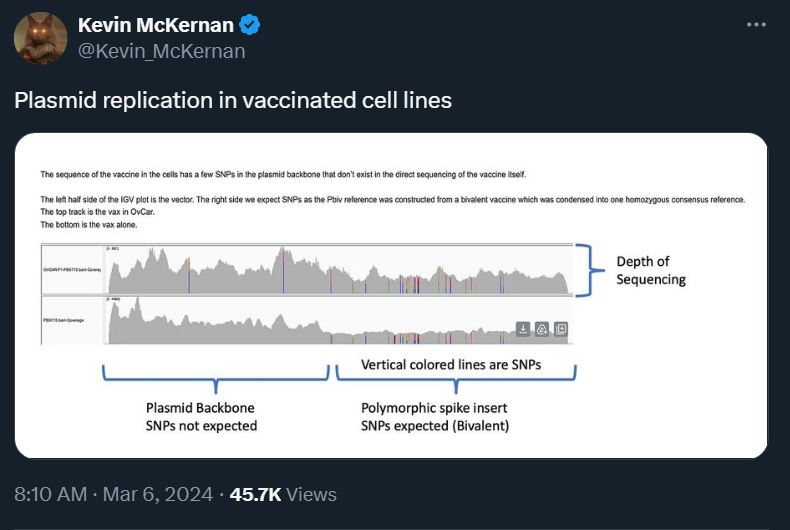Image resolution: width=790 pixels, height=530 pixels.
Task: Click the P89715 bam Coverage track label
Action: (x=63, y=320)
